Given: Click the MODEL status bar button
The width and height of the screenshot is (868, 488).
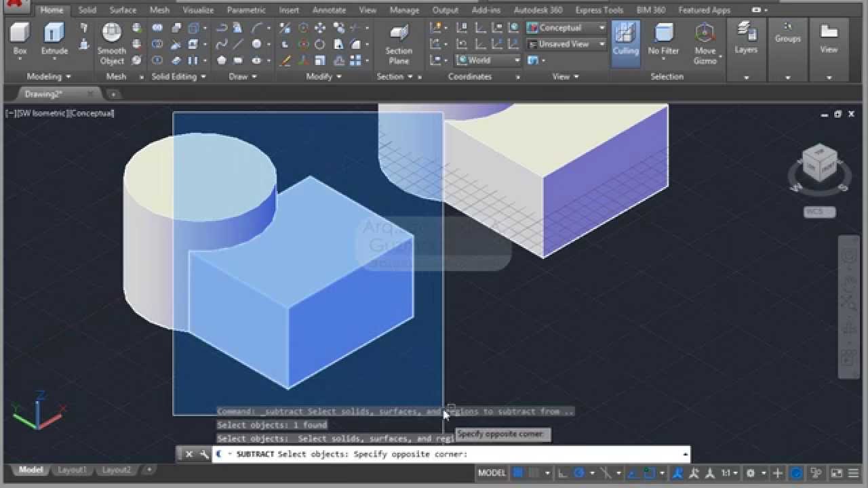Looking at the screenshot, I should point(492,472).
